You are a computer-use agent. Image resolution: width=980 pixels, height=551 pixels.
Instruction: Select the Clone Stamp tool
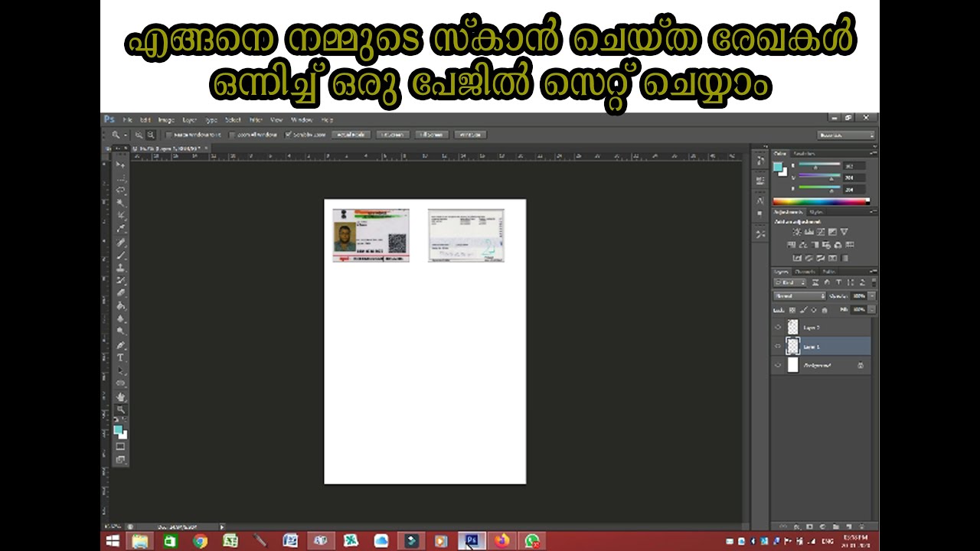click(x=120, y=268)
